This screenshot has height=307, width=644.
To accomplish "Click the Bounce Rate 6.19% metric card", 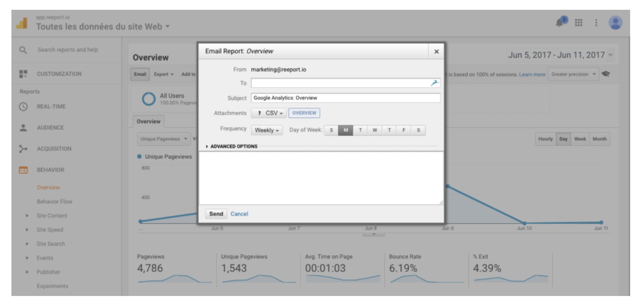I will 426,269.
